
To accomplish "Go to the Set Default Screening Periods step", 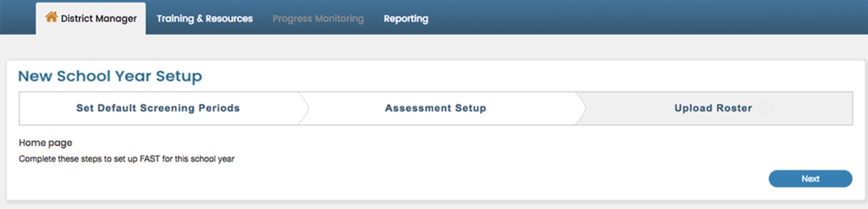I will [x=158, y=108].
